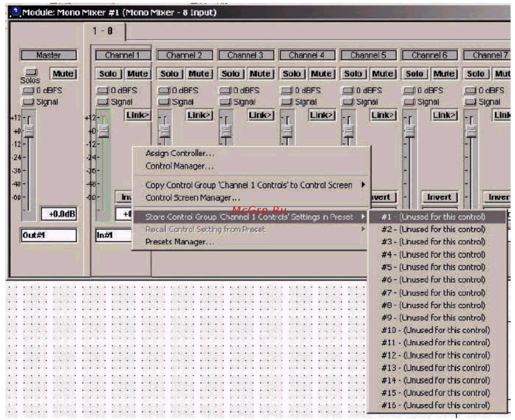Store settings in preset #8
Viewport: 515px width, 420px height.
[x=437, y=305]
